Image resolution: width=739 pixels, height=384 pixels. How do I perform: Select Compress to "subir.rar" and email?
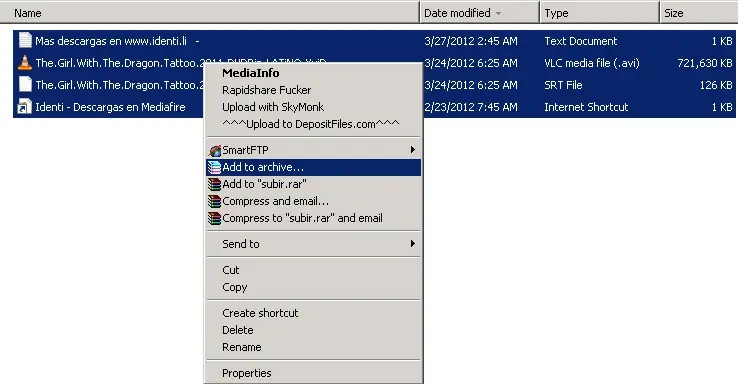[x=313, y=218]
